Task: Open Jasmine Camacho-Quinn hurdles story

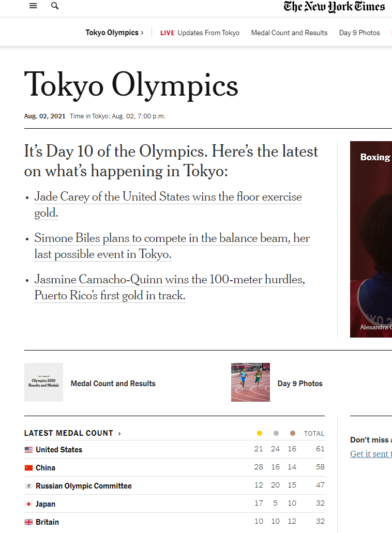Action: tap(170, 287)
